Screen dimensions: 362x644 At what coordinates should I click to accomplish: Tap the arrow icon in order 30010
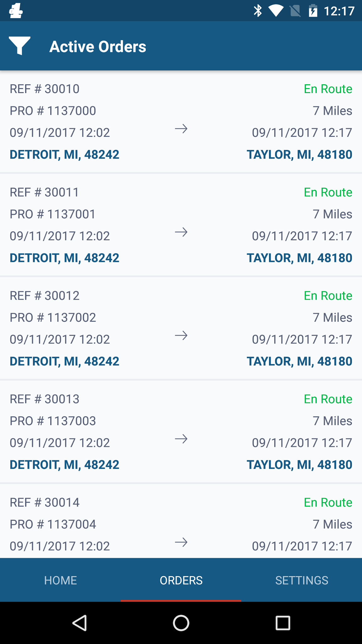(x=181, y=129)
